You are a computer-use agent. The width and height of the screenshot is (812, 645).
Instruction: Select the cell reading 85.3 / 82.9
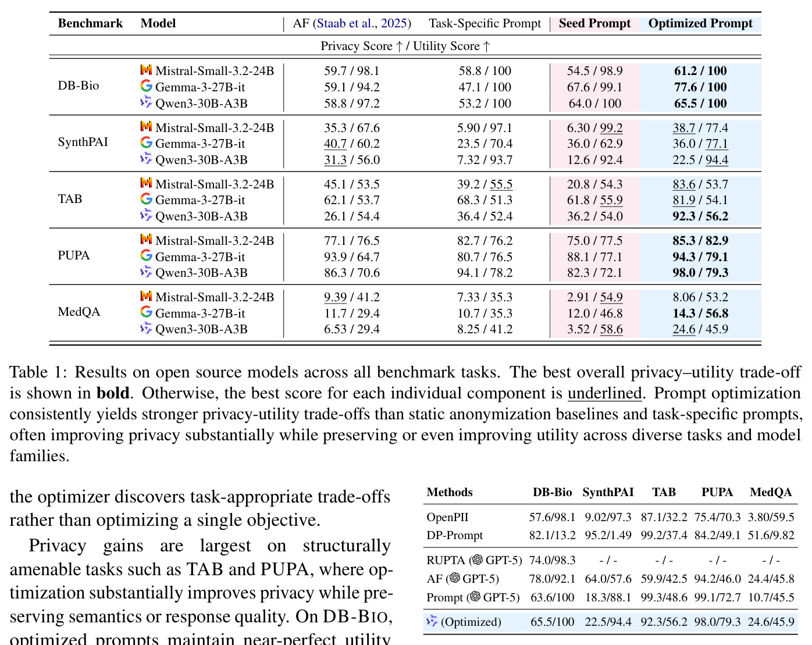pos(700,240)
